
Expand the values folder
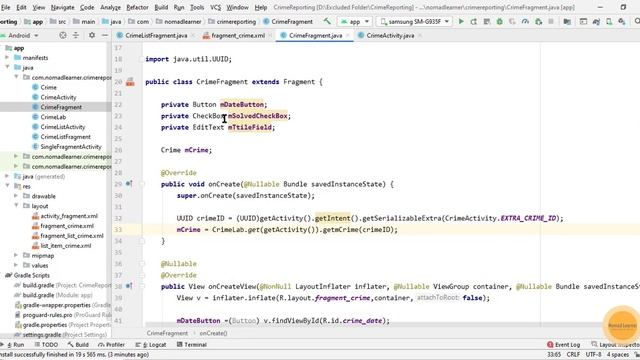[x=16, y=265]
